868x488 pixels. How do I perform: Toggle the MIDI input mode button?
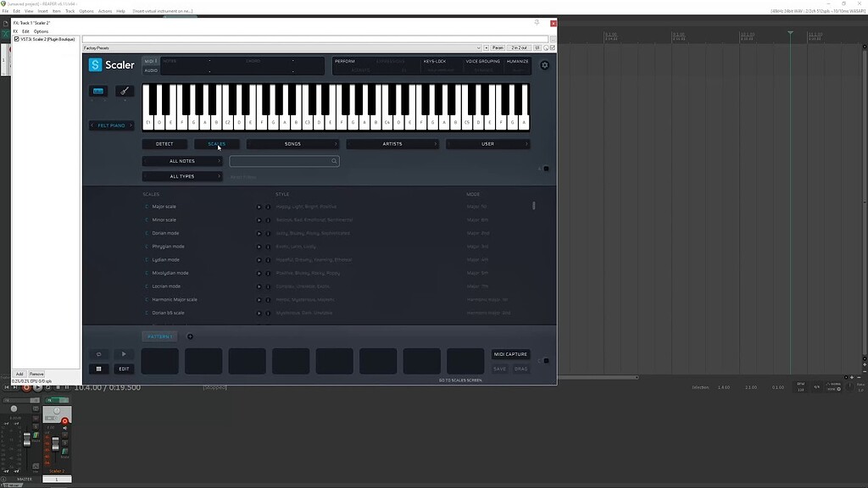(151, 61)
